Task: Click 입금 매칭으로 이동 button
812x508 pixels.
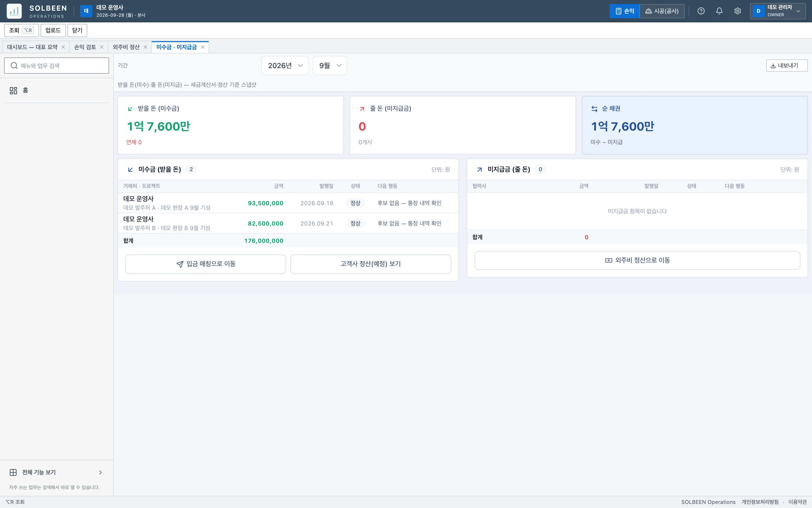Action: point(206,264)
